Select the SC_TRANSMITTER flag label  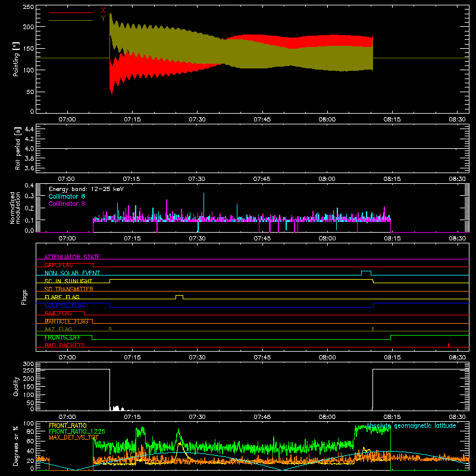coord(69,289)
